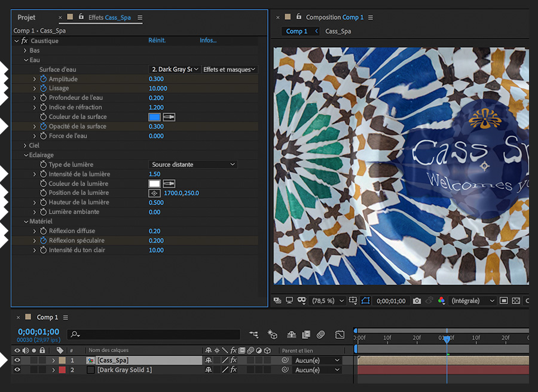The height and width of the screenshot is (392, 538).
Task: Expand the Ciel property group
Action: click(x=25, y=145)
